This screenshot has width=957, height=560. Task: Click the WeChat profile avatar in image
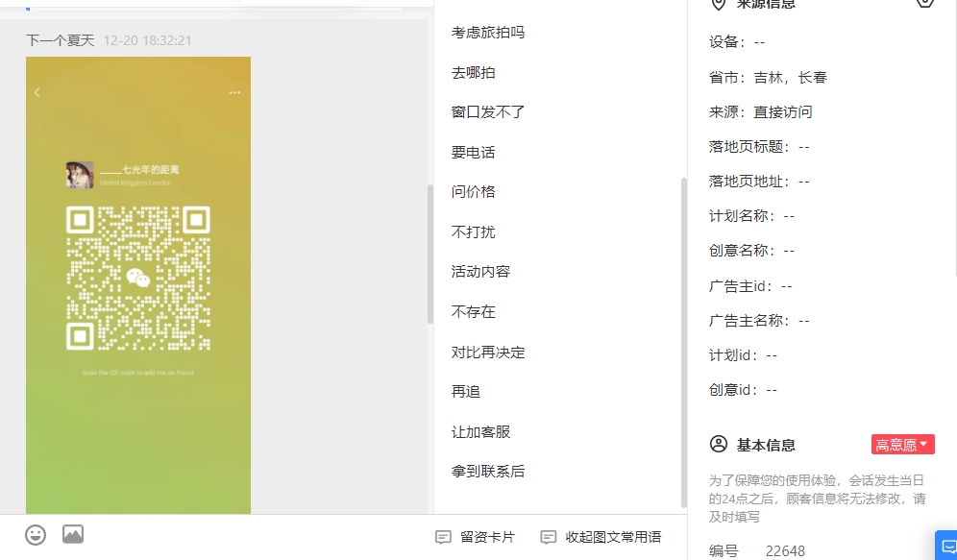click(x=80, y=175)
